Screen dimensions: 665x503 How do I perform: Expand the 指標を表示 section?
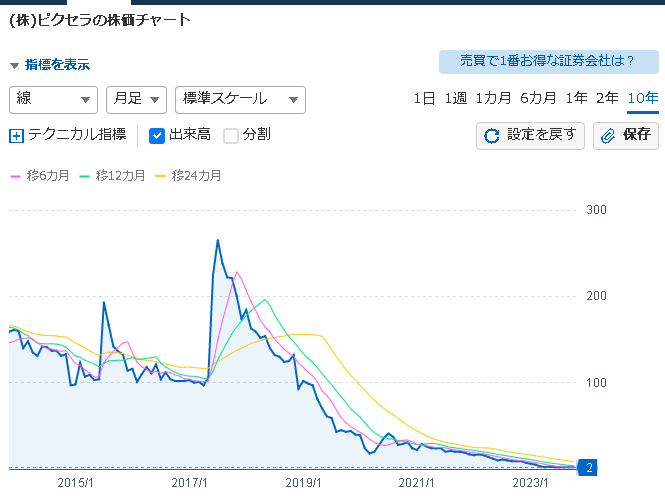tap(50, 65)
